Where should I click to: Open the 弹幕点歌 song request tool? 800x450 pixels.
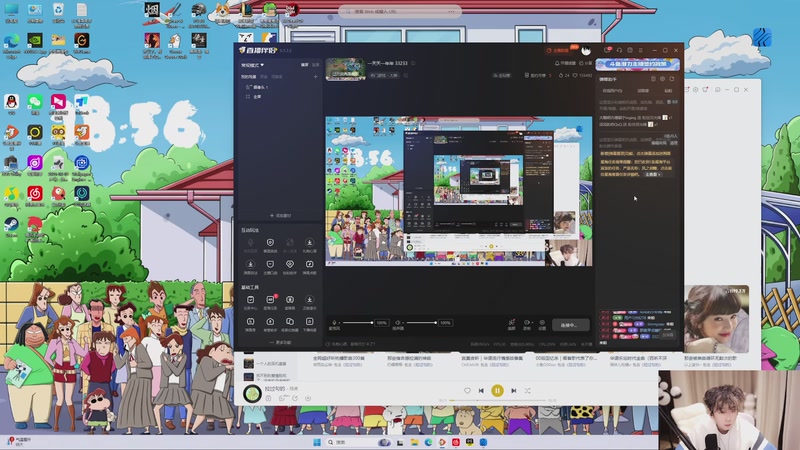point(309,266)
